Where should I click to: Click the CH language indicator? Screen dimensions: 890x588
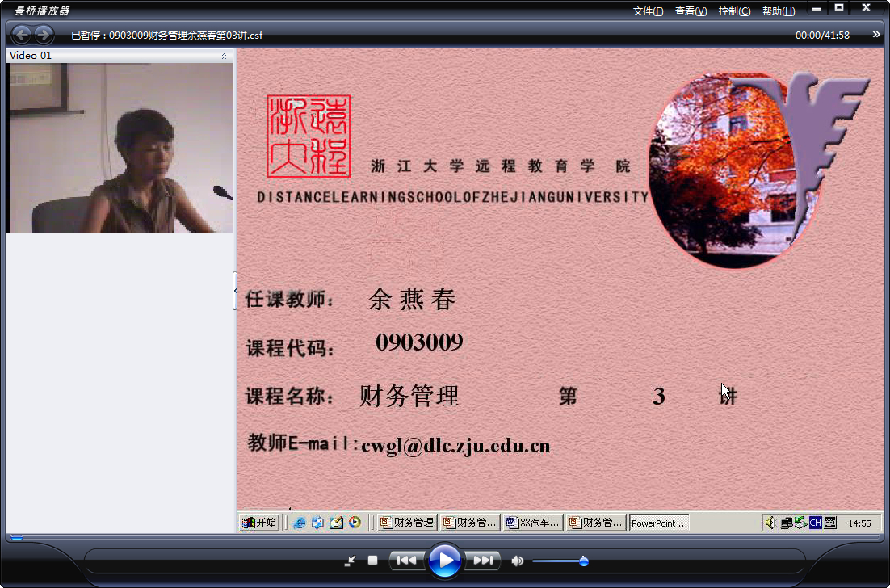point(816,523)
